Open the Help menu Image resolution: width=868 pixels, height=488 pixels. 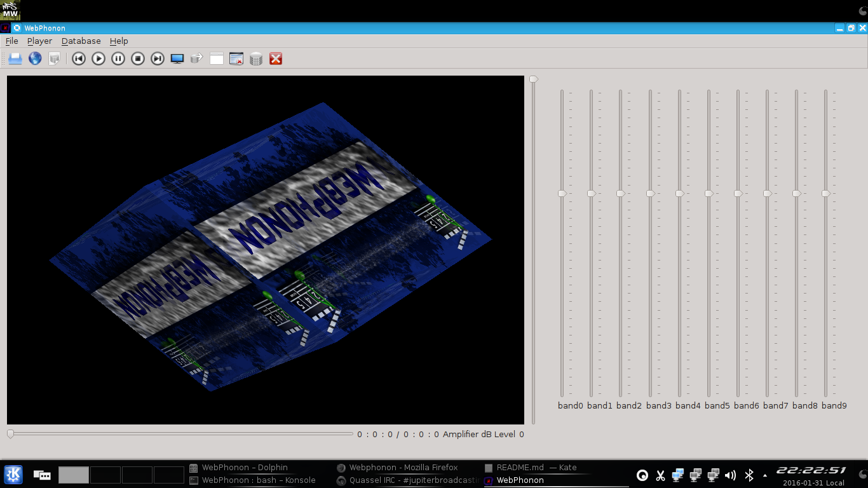[x=119, y=41]
